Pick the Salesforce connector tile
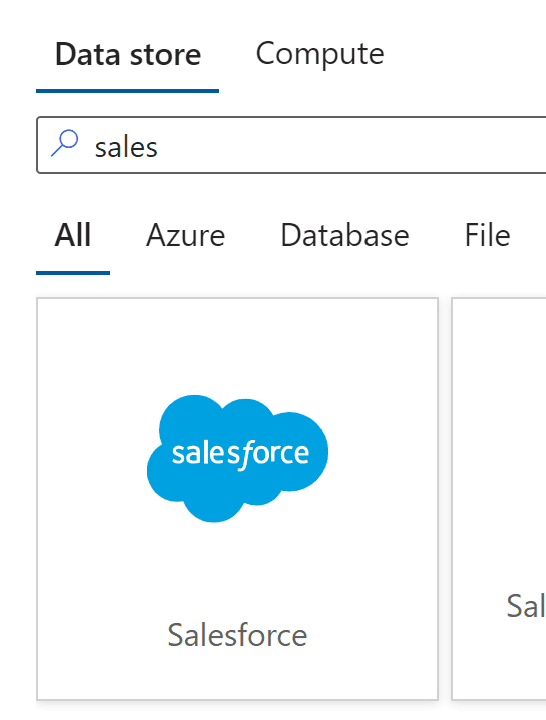546x720 pixels. coord(237,499)
